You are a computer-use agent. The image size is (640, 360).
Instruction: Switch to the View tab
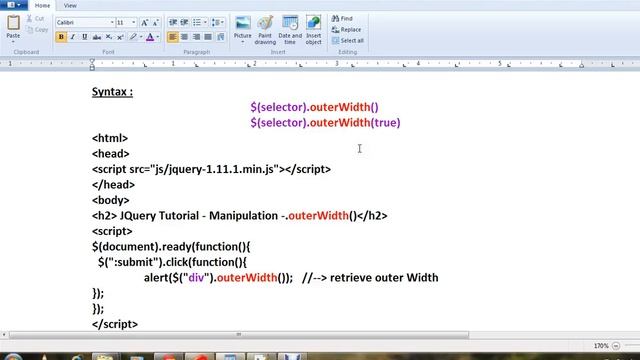[x=70, y=5]
